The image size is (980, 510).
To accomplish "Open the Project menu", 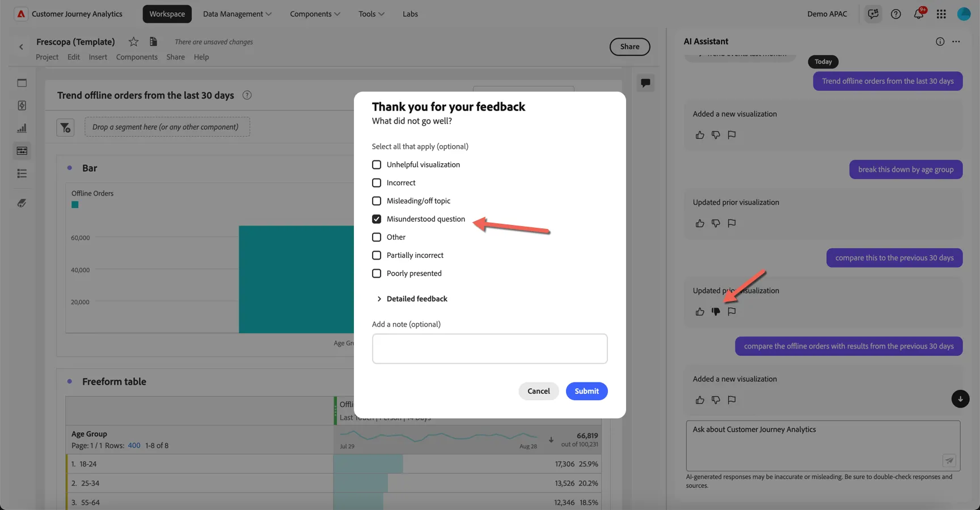I will (47, 57).
